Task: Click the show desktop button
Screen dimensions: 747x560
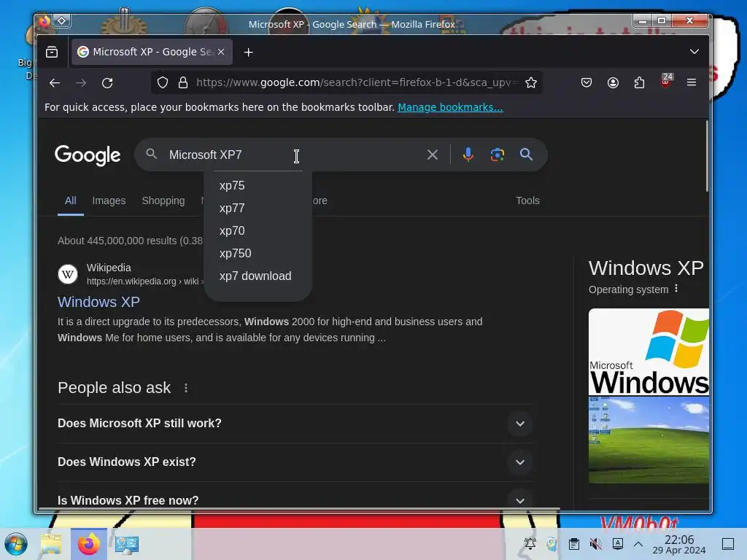Action: click(x=728, y=544)
